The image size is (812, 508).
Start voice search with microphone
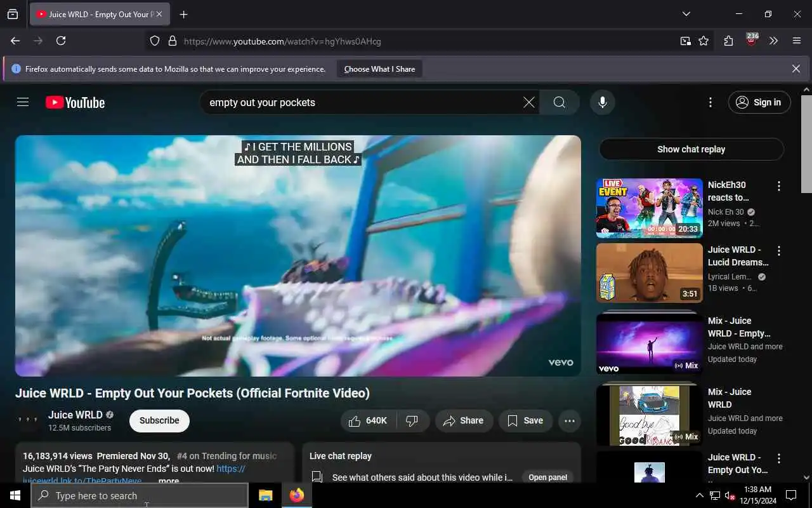(x=602, y=102)
